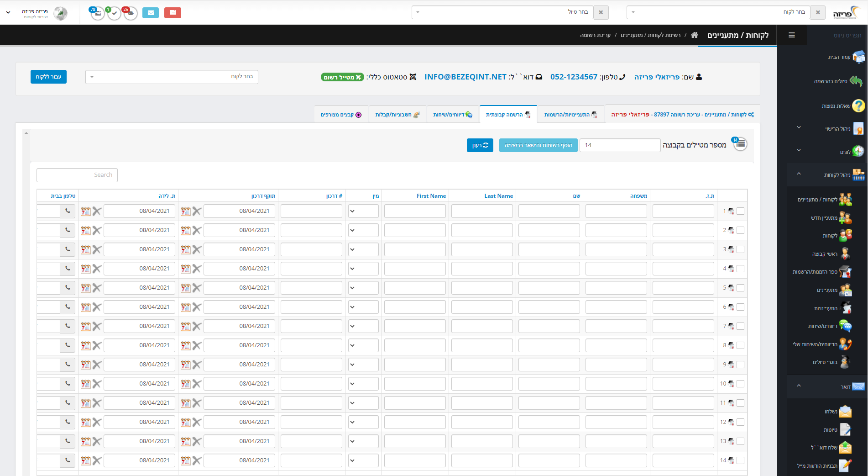Click the number of travelers field showing 14

(x=620, y=145)
